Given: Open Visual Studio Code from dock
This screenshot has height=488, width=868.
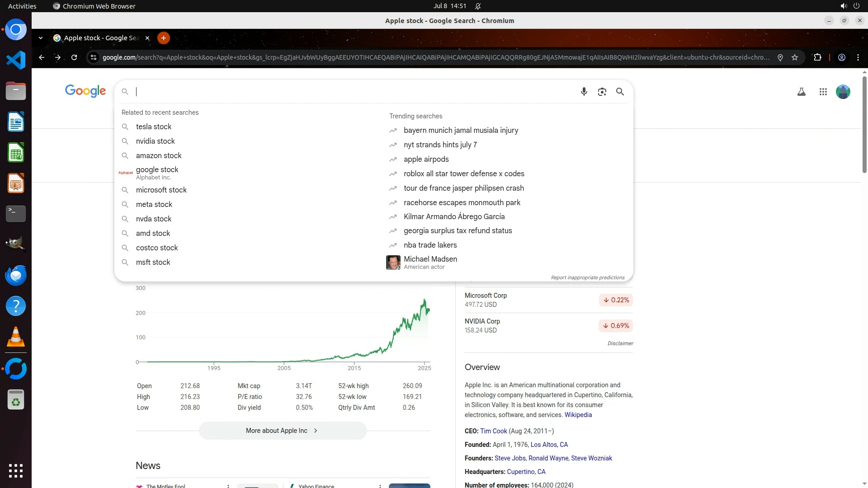Looking at the screenshot, I should 16,60.
